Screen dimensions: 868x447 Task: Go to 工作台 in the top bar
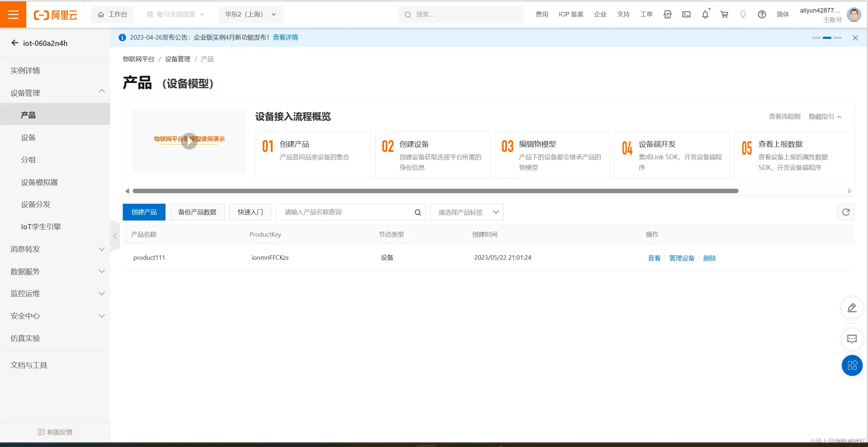[x=112, y=14]
